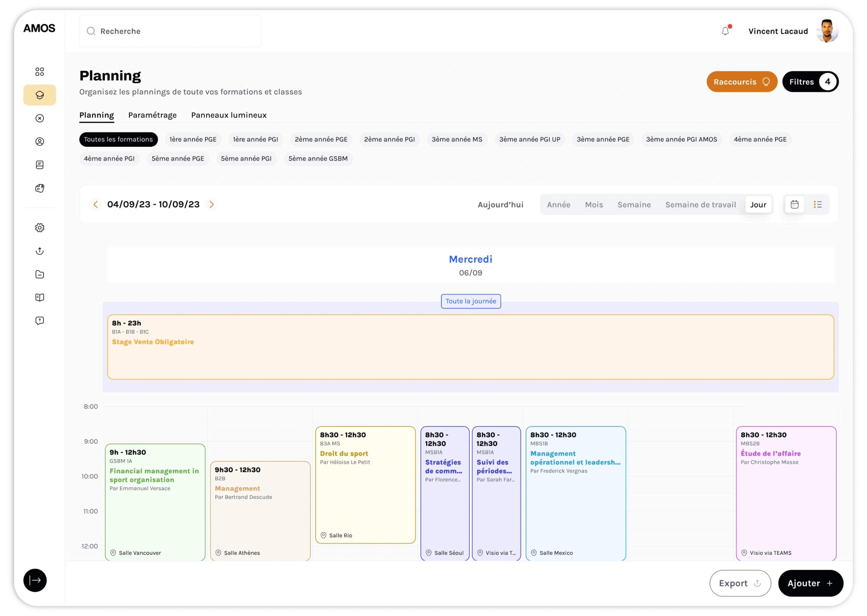This screenshot has height=616, width=867.
Task: Click the settings gear sidebar icon
Action: pyautogui.click(x=39, y=228)
